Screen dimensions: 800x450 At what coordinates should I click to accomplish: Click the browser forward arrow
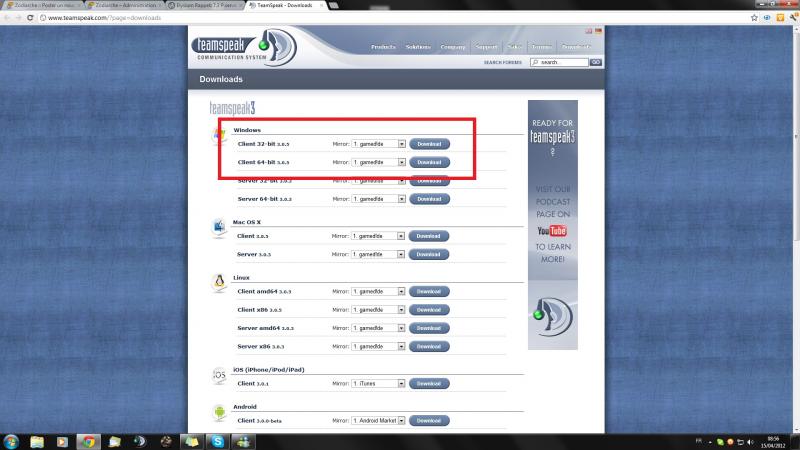point(18,18)
